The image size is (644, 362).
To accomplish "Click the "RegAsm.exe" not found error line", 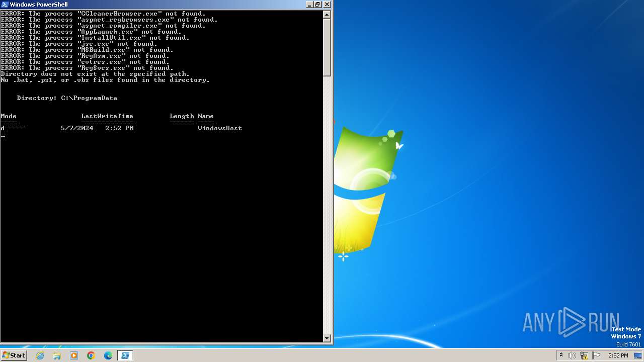I will [85, 56].
